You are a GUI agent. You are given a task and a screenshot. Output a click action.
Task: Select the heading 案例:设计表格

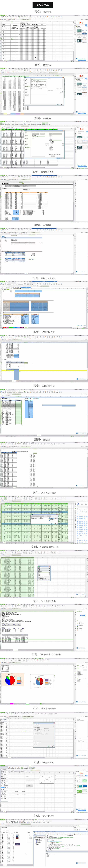(x=43, y=12)
